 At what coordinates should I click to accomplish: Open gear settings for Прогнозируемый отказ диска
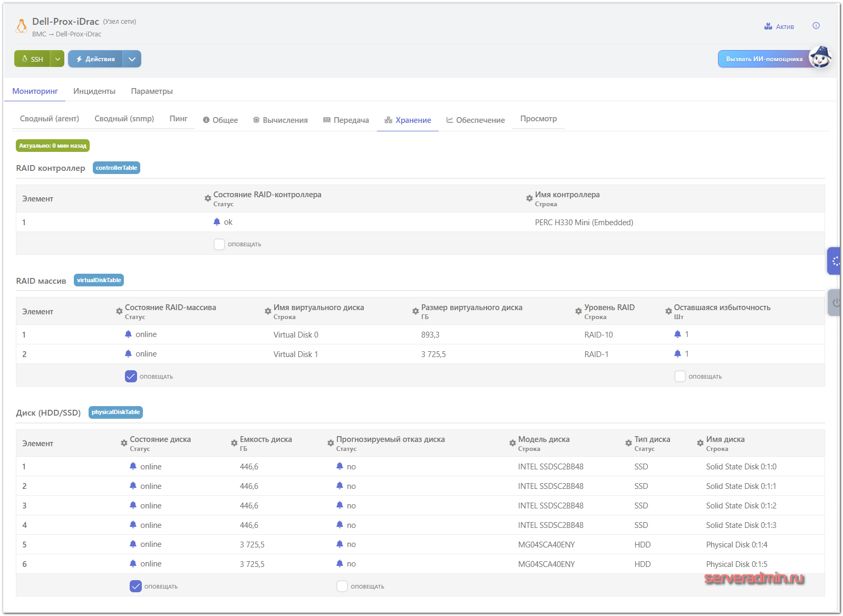pyautogui.click(x=331, y=443)
